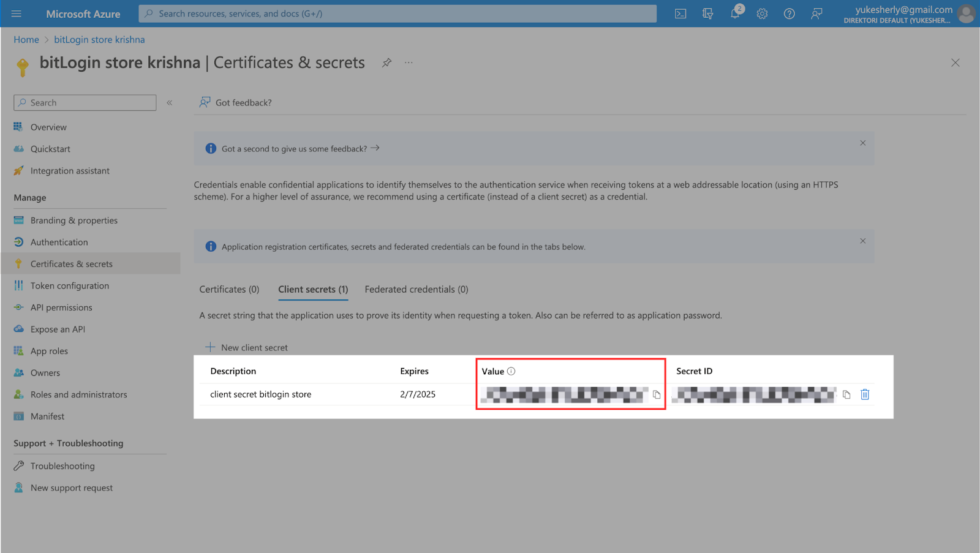Open the notifications bell
The height and width of the screenshot is (553, 980).
735,13
